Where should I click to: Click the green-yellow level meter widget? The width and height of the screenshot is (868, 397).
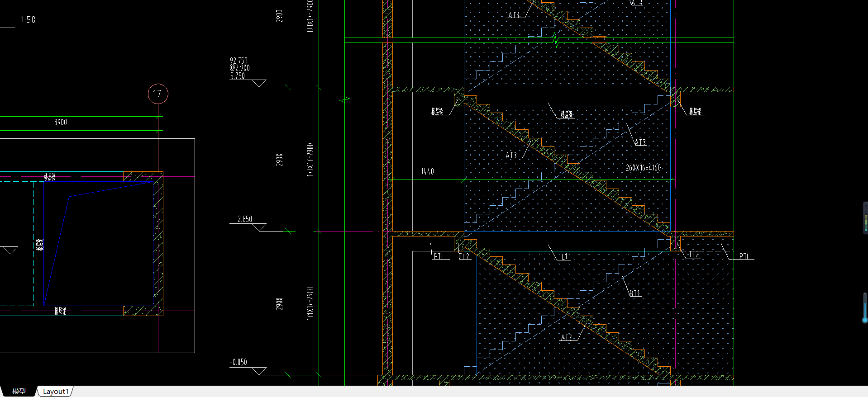865,218
